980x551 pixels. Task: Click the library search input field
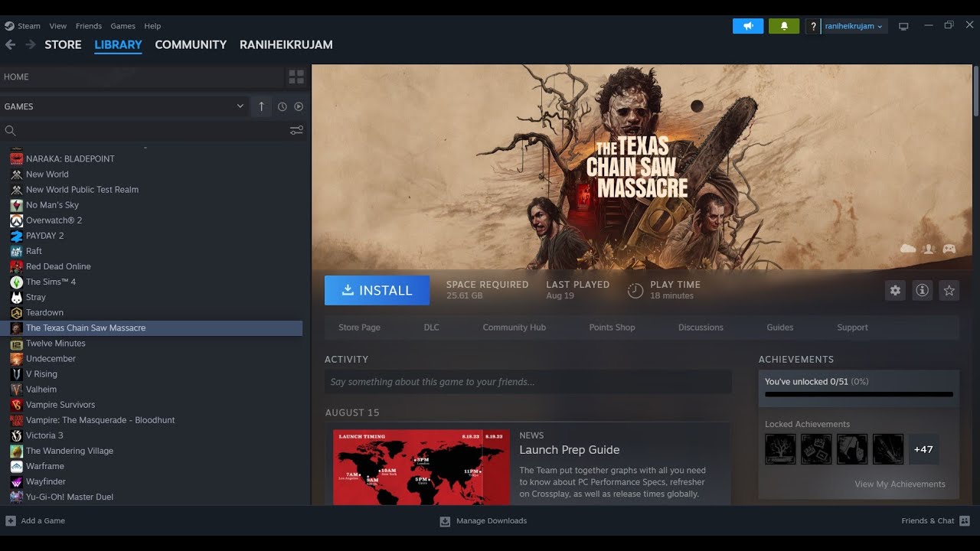pyautogui.click(x=153, y=131)
